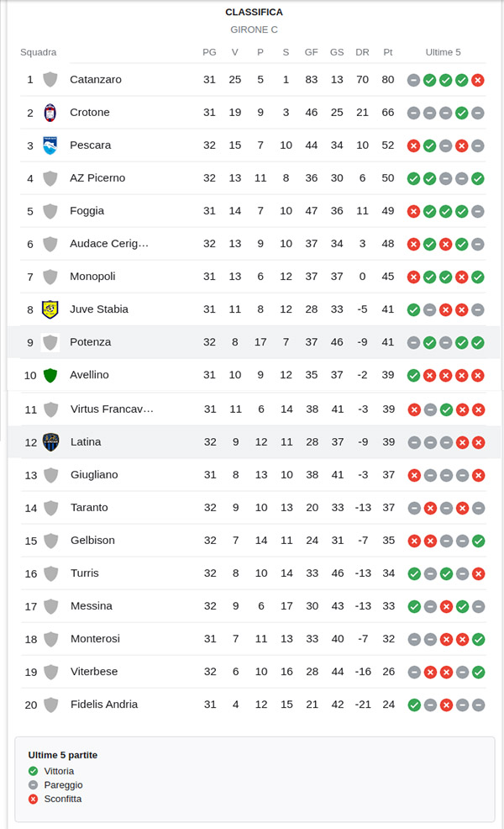Viewport: 504px width, 829px height.
Task: Select the Potenza team name
Action: (91, 342)
